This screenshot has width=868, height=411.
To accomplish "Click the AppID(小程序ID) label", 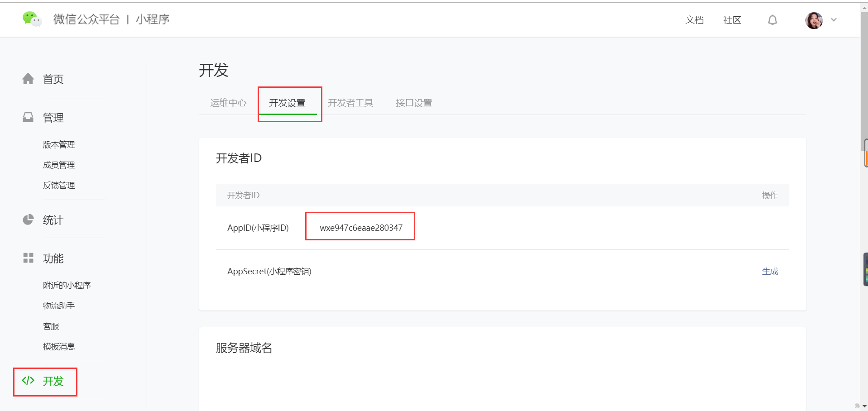I will 258,228.
